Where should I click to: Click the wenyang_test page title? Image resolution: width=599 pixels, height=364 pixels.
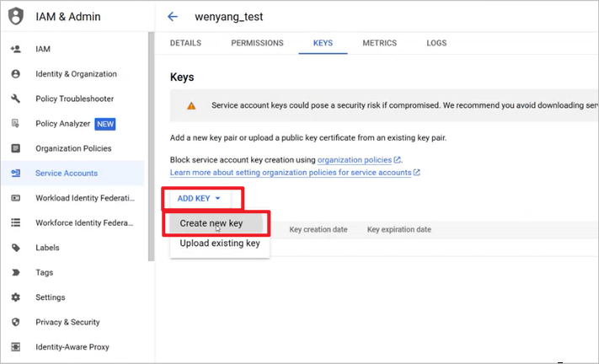[x=229, y=16]
